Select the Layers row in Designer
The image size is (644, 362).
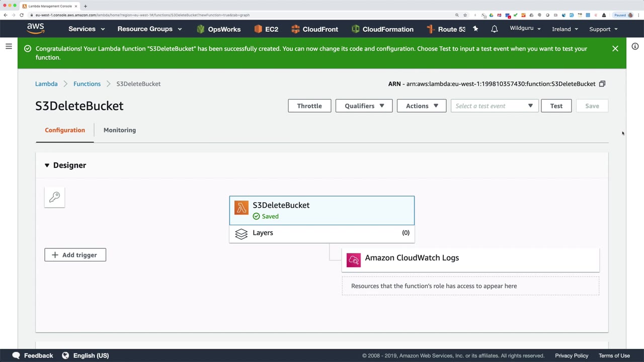322,233
